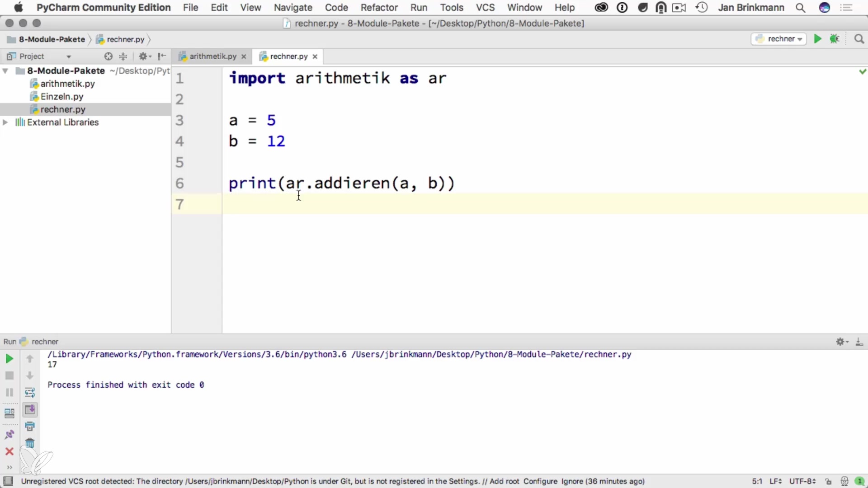Click the red X to close Run tab
Viewport: 868px width, 488px height.
[9, 451]
